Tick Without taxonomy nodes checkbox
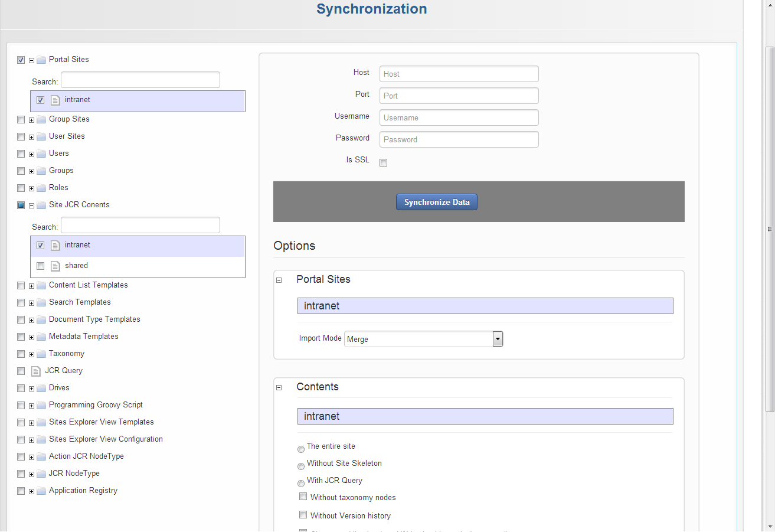The image size is (775, 532). 303,497
